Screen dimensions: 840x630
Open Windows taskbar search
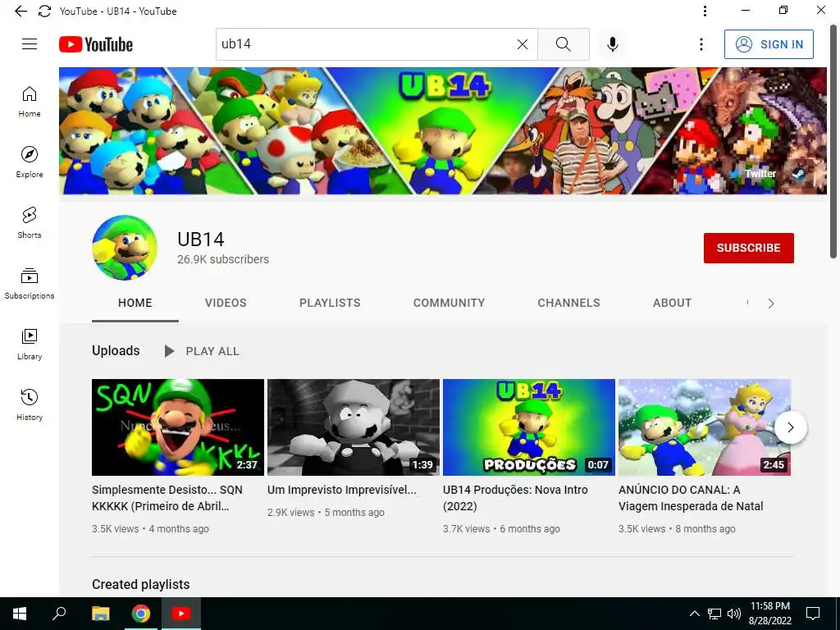59,614
